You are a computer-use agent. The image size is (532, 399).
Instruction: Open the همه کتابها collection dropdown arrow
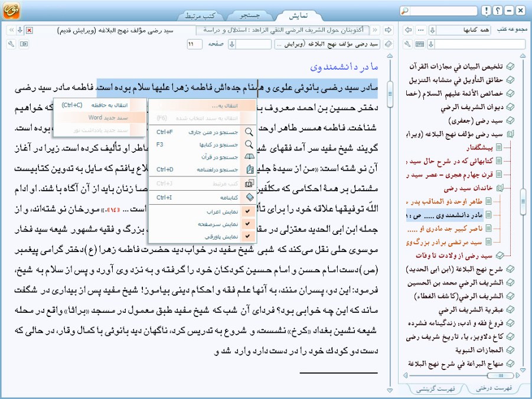click(x=432, y=30)
